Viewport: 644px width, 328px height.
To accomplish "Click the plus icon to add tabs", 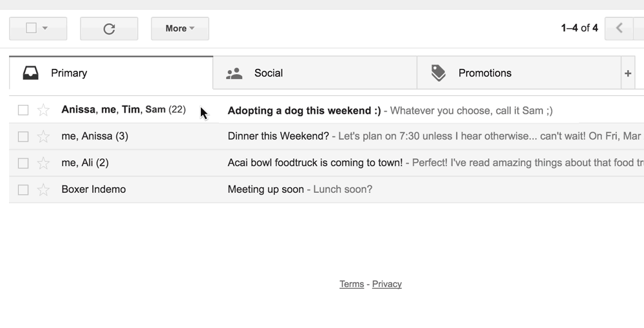I will point(627,73).
